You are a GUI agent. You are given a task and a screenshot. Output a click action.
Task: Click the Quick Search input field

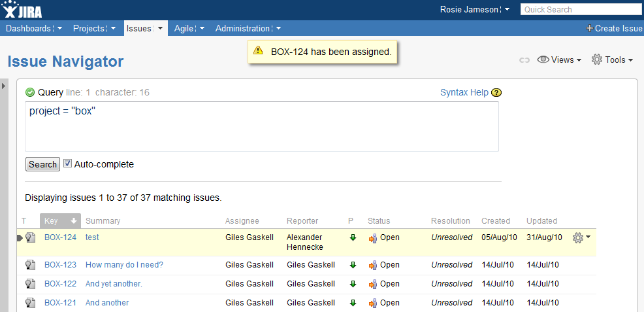pyautogui.click(x=582, y=9)
